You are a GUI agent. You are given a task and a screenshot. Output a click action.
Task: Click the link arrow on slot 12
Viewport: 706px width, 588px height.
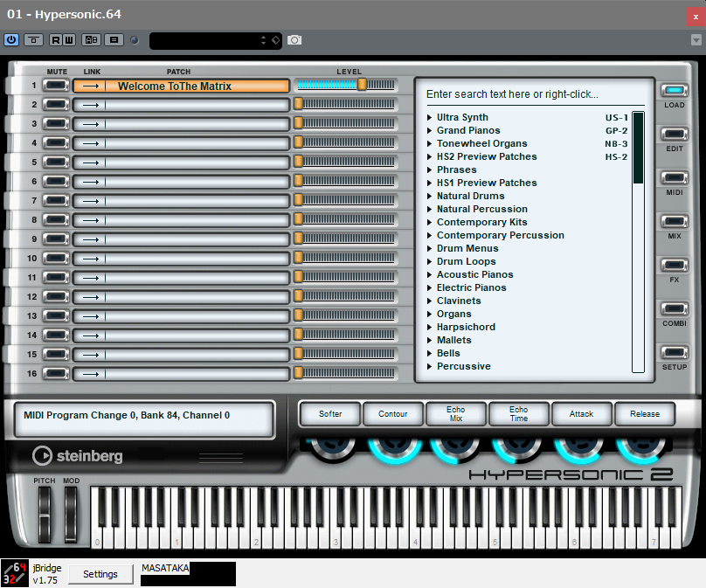(x=90, y=297)
